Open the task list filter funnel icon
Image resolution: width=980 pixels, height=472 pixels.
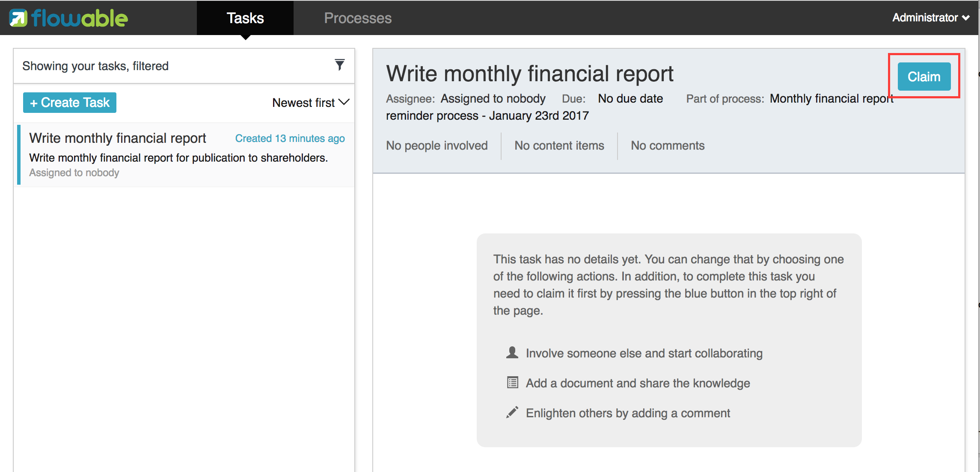point(339,65)
